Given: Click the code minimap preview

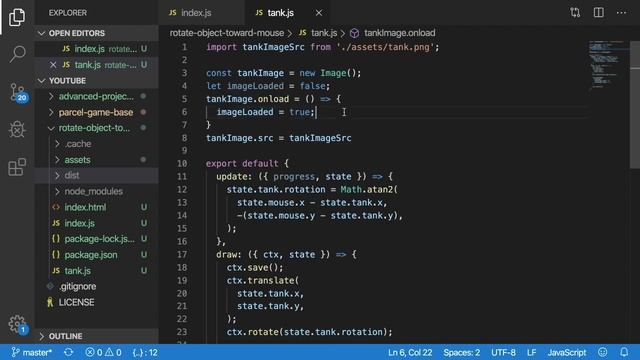Looking at the screenshot, I should pyautogui.click(x=608, y=64).
